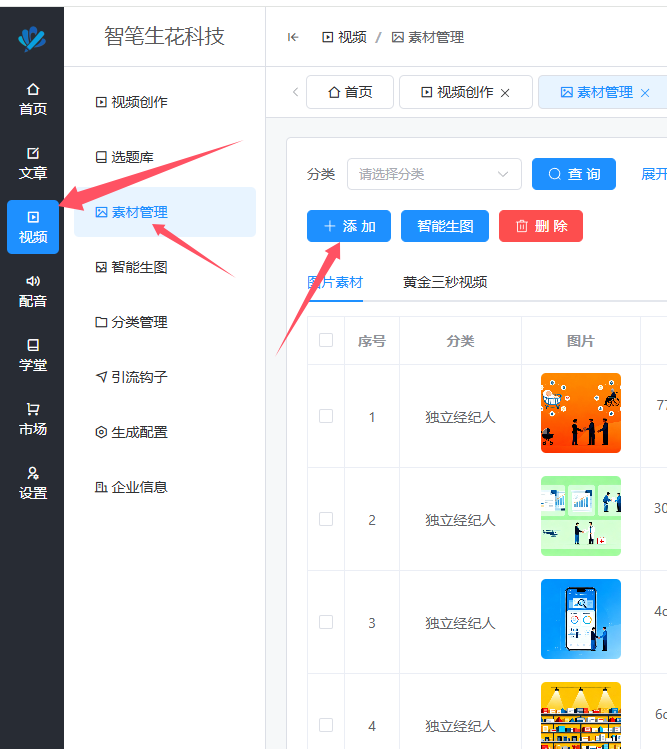Open the orange image thumbnail in row 1
The height and width of the screenshot is (749, 667).
click(580, 413)
